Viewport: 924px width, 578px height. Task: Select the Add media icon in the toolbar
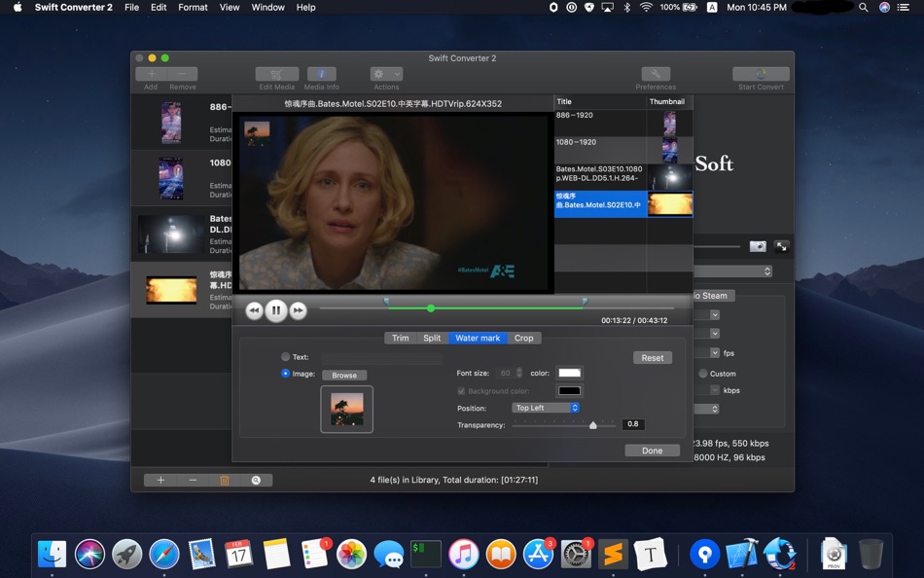(x=152, y=73)
